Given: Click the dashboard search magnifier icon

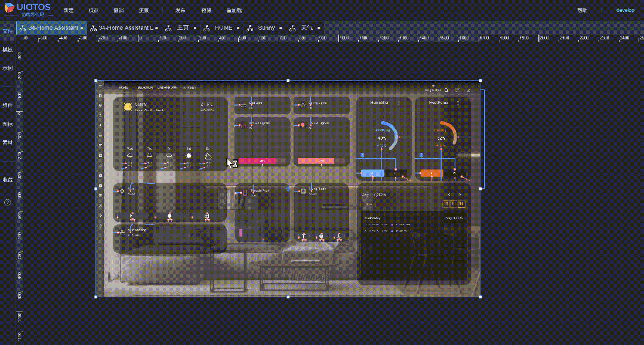Looking at the screenshot, I should pos(446,90).
